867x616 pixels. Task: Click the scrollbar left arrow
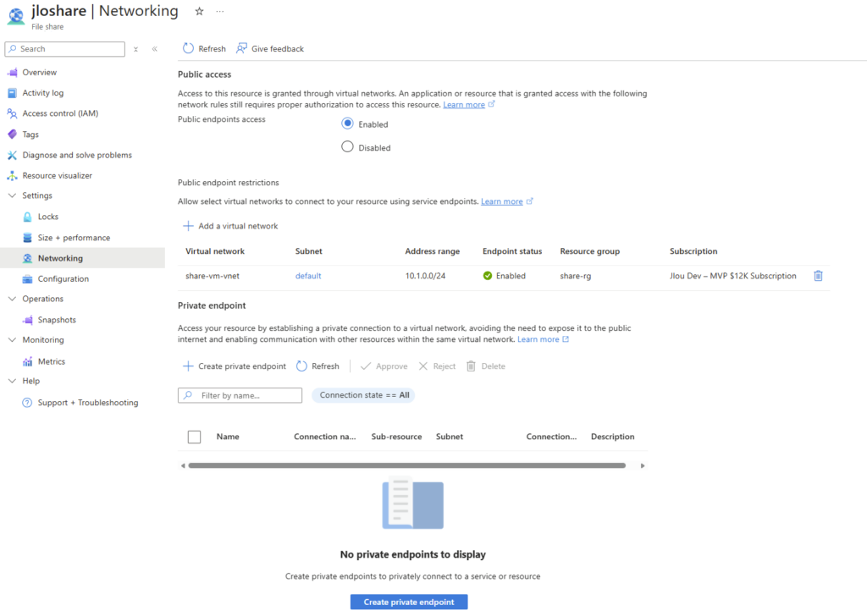(183, 465)
